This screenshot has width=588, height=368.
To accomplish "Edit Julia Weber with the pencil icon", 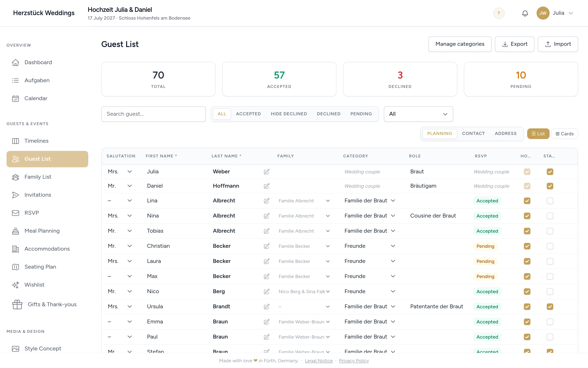I will click(x=267, y=172).
